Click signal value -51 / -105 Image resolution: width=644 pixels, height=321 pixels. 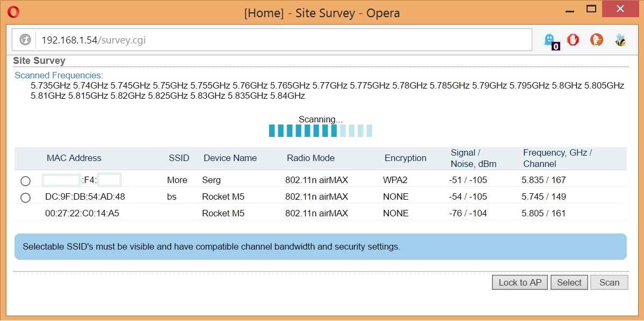click(468, 180)
